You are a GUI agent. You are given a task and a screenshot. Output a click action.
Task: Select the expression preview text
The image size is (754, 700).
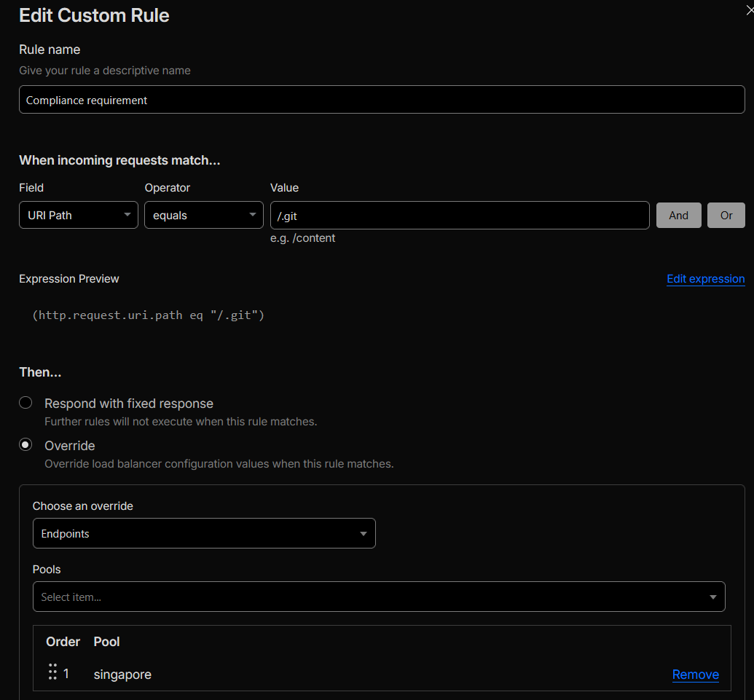tap(149, 315)
